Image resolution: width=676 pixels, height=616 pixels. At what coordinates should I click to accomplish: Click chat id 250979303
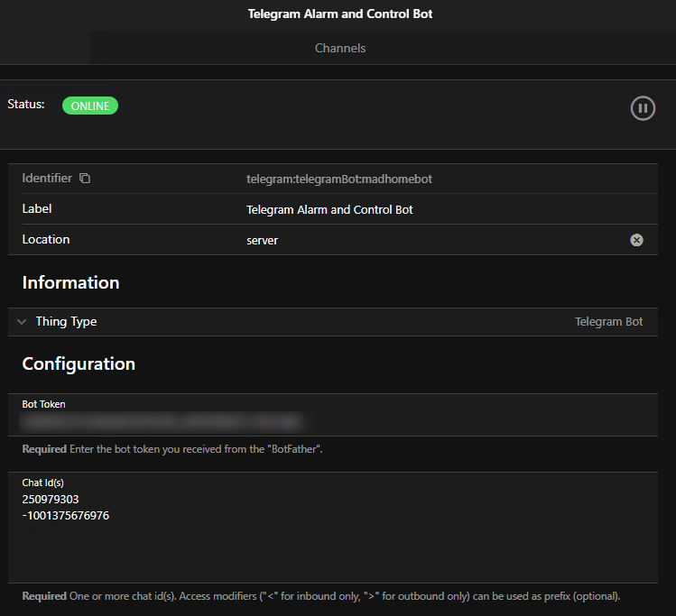(51, 500)
